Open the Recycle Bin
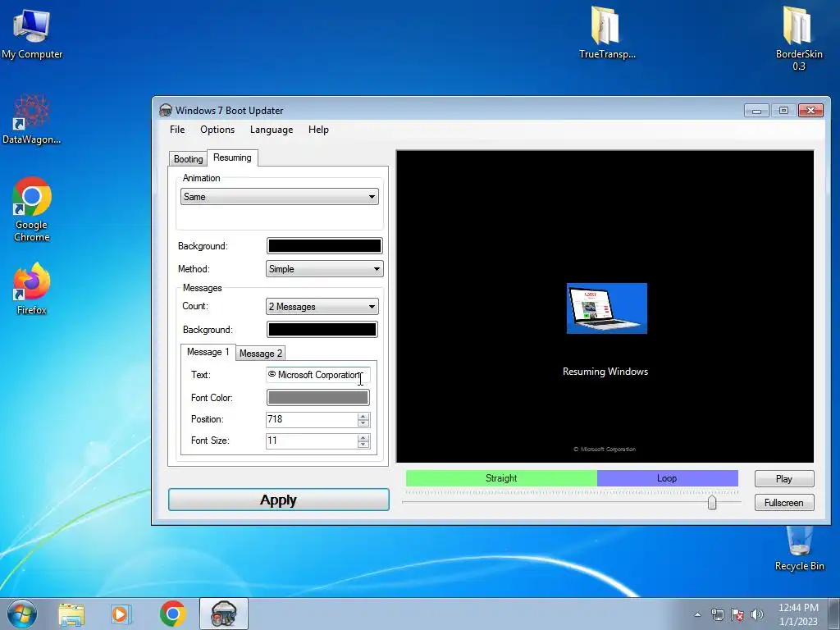 pyautogui.click(x=799, y=549)
